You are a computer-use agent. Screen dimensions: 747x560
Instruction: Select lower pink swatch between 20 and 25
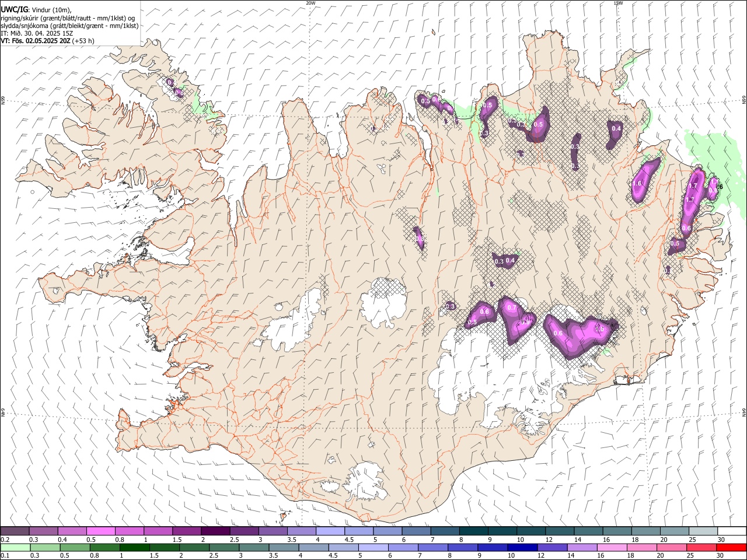[673, 548]
